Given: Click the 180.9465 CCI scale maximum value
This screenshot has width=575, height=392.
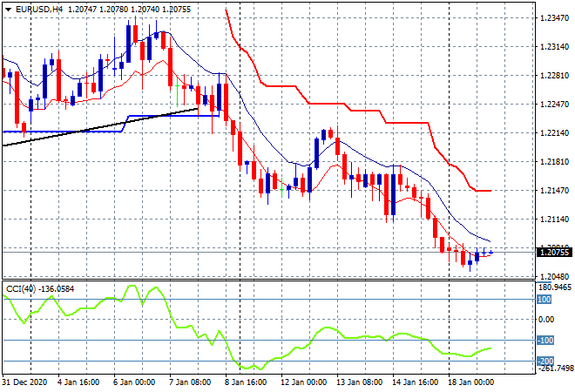Looking at the screenshot, I should (554, 287).
